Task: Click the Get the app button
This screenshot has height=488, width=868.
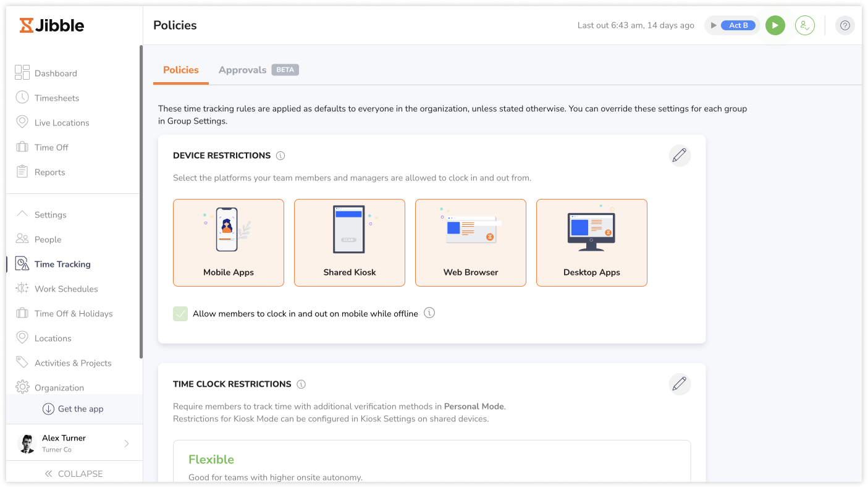Action: [73, 409]
